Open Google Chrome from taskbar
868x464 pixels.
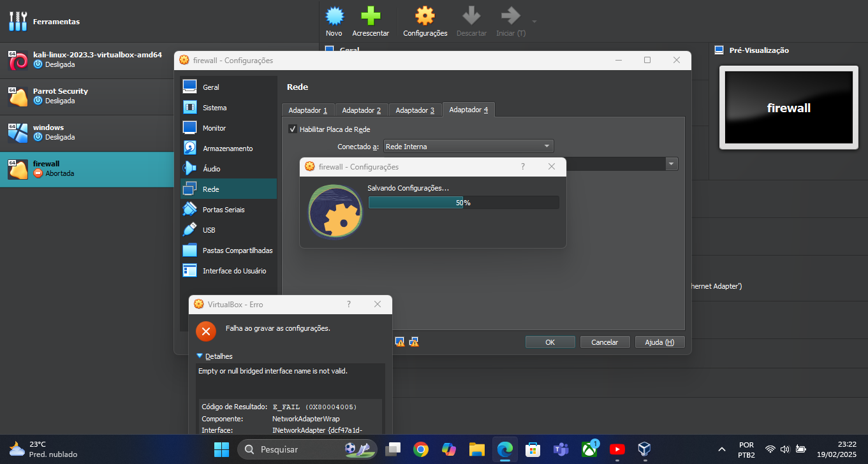[420, 449]
